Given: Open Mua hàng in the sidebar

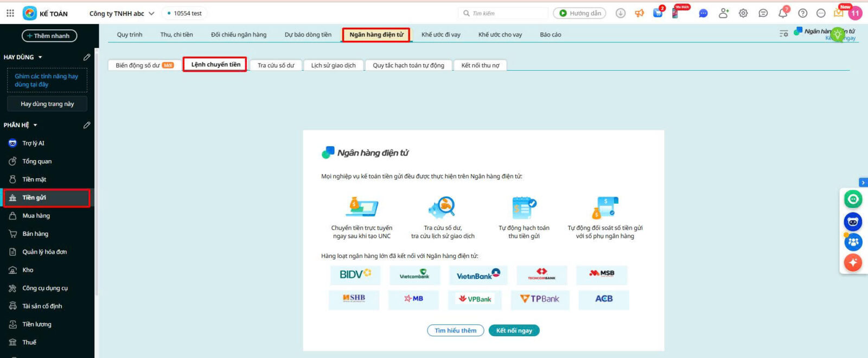Looking at the screenshot, I should coord(36,216).
